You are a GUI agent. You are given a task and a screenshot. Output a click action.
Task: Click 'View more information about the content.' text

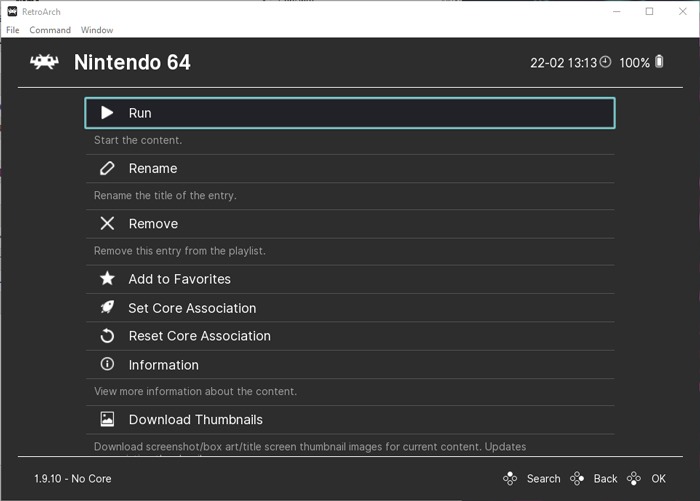click(195, 391)
